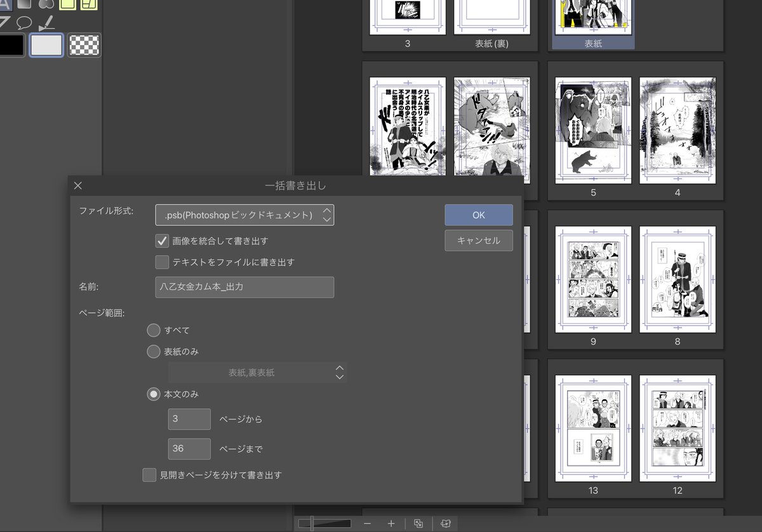Select the 表紙のみ radio button
762x532 pixels.
pyautogui.click(x=153, y=352)
